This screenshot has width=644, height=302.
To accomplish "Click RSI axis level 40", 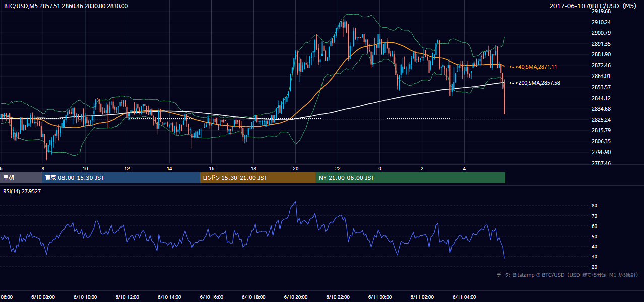I will [x=594, y=246].
